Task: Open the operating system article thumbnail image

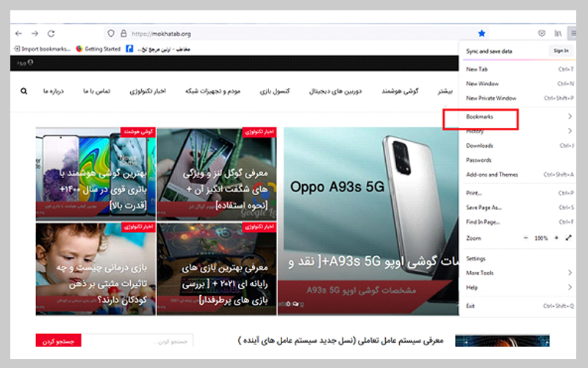Action: pyautogui.click(x=502, y=341)
